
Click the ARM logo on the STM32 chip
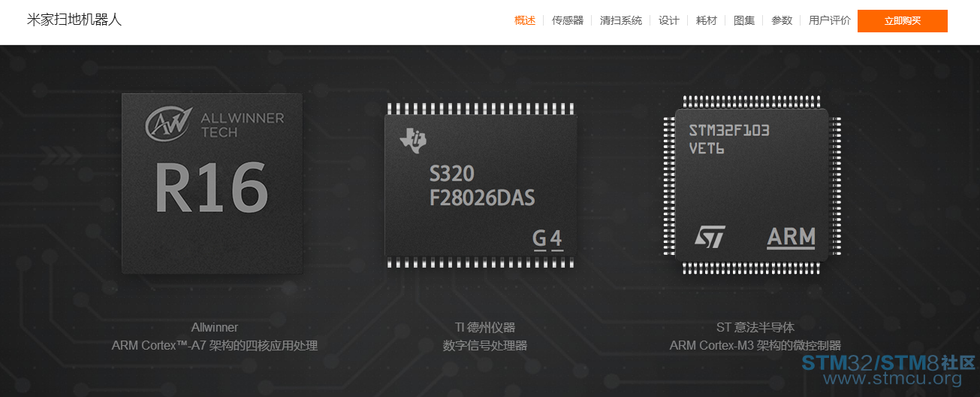point(792,238)
